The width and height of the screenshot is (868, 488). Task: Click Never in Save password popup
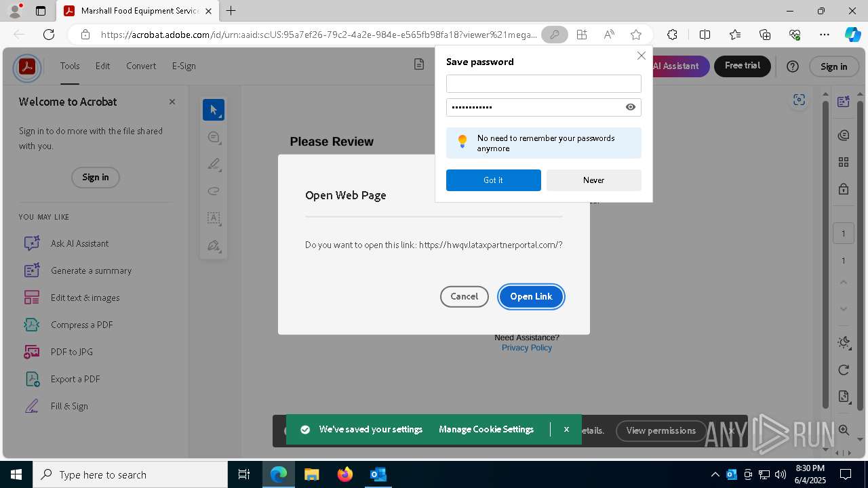(x=593, y=180)
